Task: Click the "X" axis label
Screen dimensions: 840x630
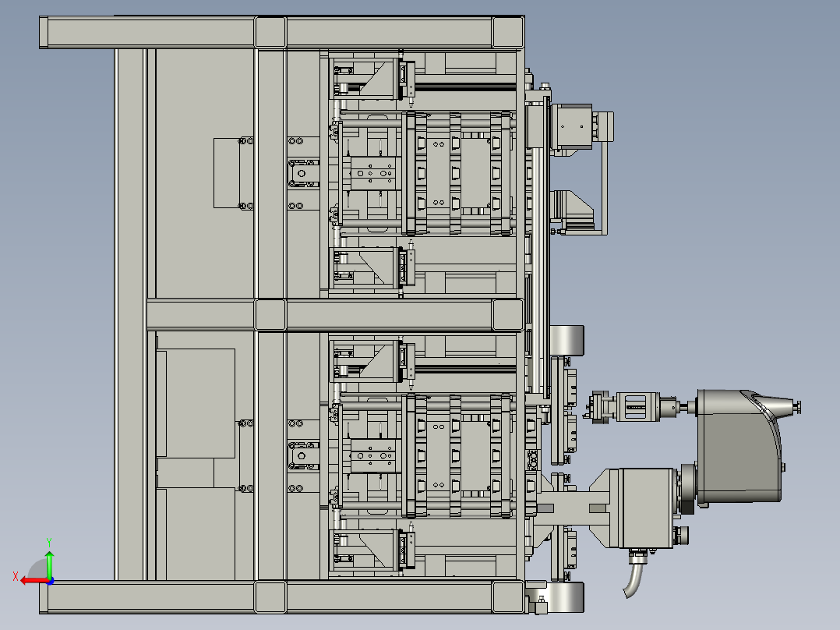Action: [x=16, y=577]
